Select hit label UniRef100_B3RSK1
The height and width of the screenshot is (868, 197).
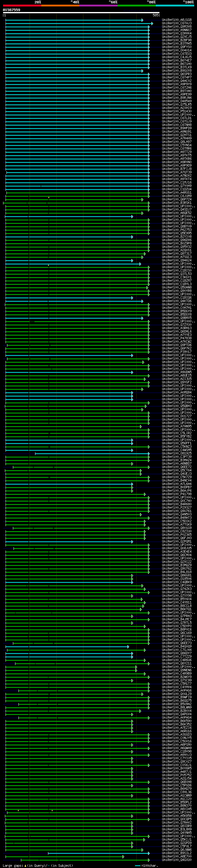click(x=177, y=203)
